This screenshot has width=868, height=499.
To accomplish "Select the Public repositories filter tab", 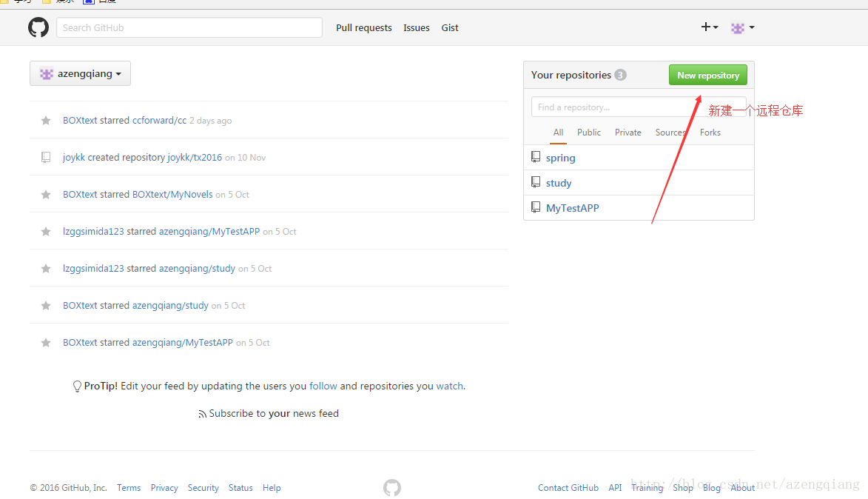I will click(588, 133).
